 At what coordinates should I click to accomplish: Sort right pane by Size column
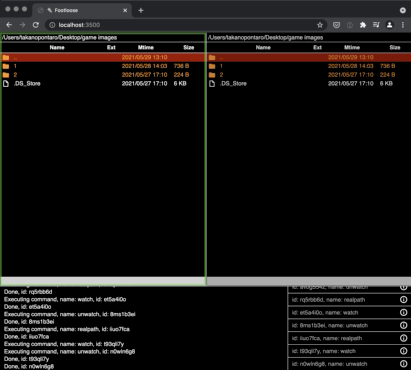pyautogui.click(x=395, y=47)
